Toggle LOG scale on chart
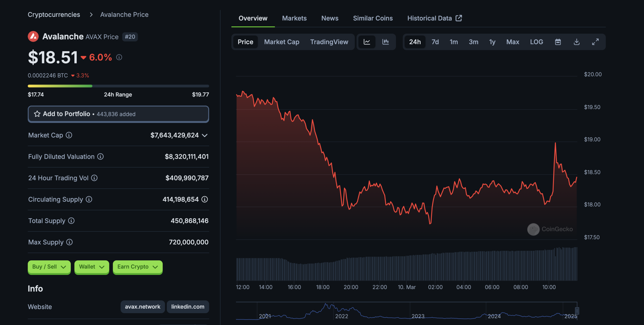 (x=537, y=42)
